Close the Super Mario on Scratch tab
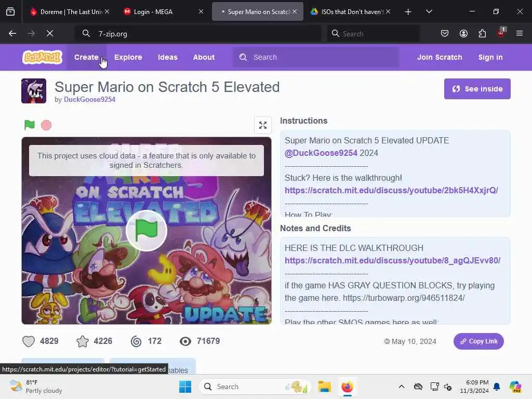 [295, 11]
